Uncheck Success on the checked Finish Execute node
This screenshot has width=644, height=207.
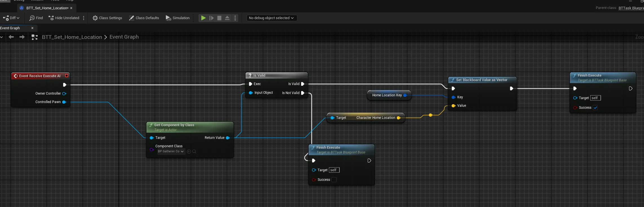pos(595,108)
